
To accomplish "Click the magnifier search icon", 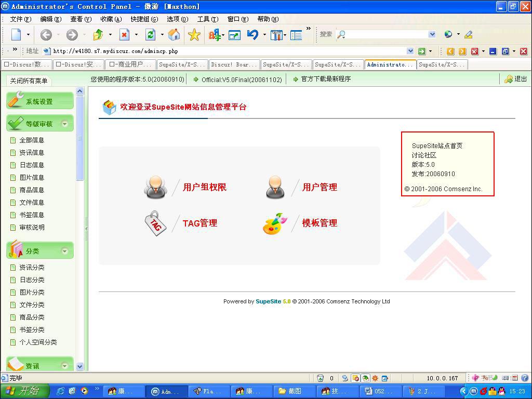I will point(341,35).
